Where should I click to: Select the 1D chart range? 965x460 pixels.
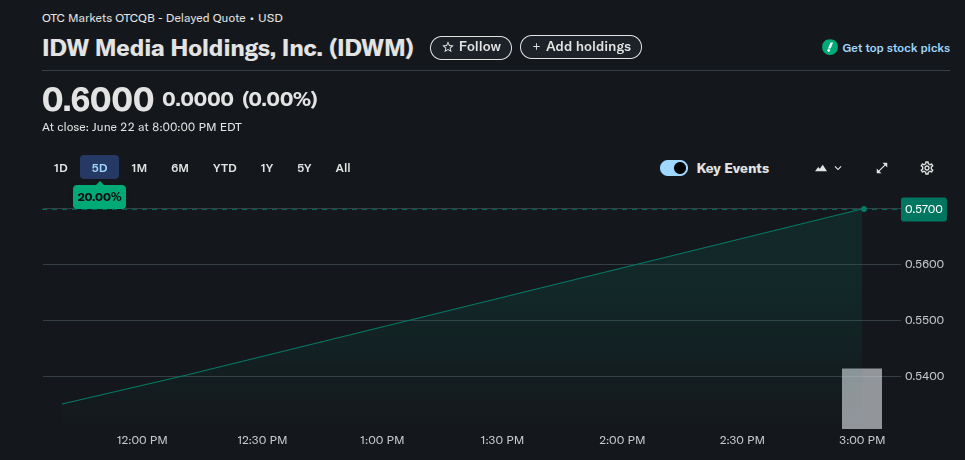point(60,168)
